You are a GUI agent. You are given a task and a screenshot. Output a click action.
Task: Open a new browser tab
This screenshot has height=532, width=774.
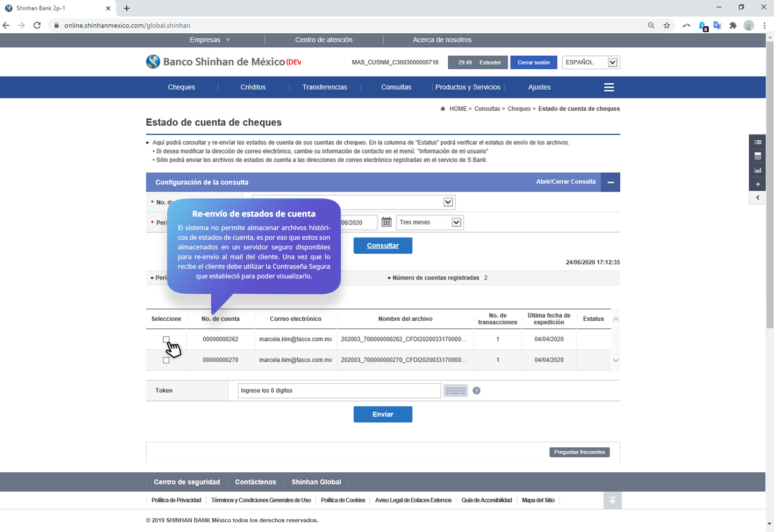pyautogui.click(x=127, y=8)
